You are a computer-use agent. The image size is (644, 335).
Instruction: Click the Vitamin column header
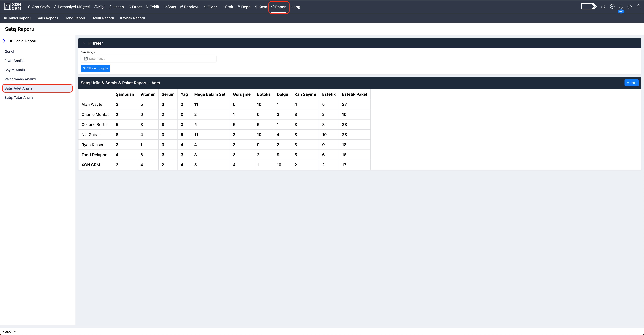[148, 94]
